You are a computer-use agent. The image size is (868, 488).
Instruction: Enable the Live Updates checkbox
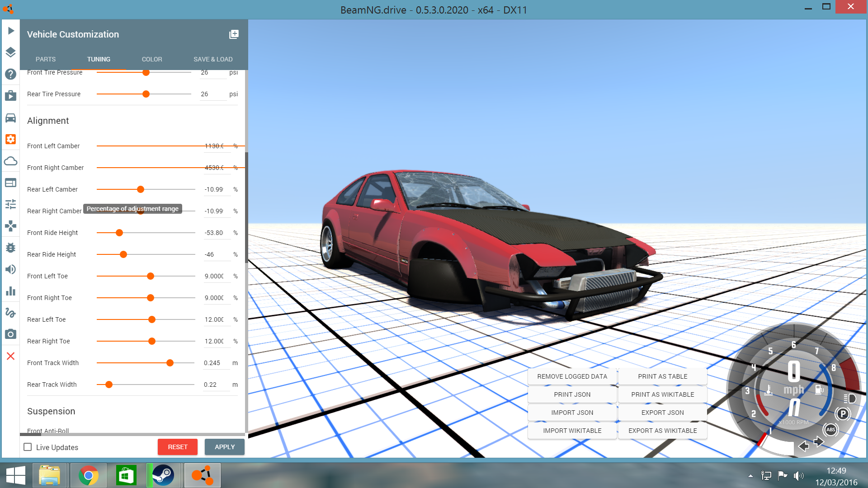tap(28, 447)
